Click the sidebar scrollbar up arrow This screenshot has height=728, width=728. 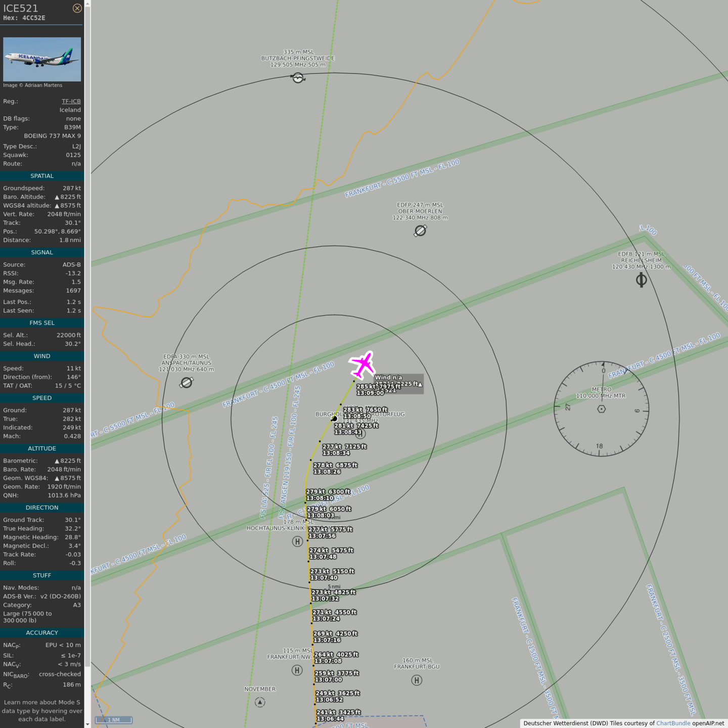coord(87,4)
